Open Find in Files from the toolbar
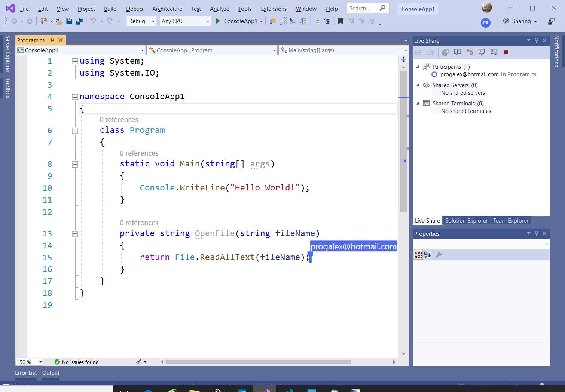Screen dimensions: 565x392 (272, 21)
